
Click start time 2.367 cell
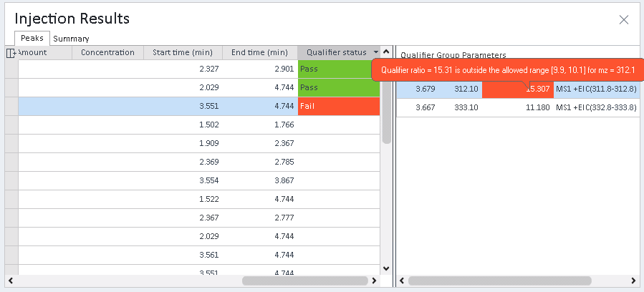tap(183, 218)
